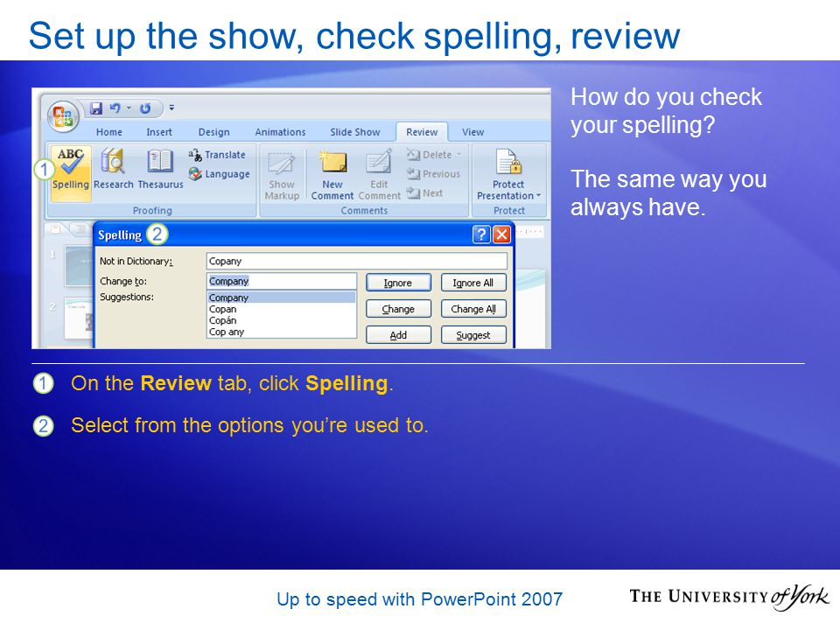Click the Add button
Screen dimensions: 840x630
398,335
